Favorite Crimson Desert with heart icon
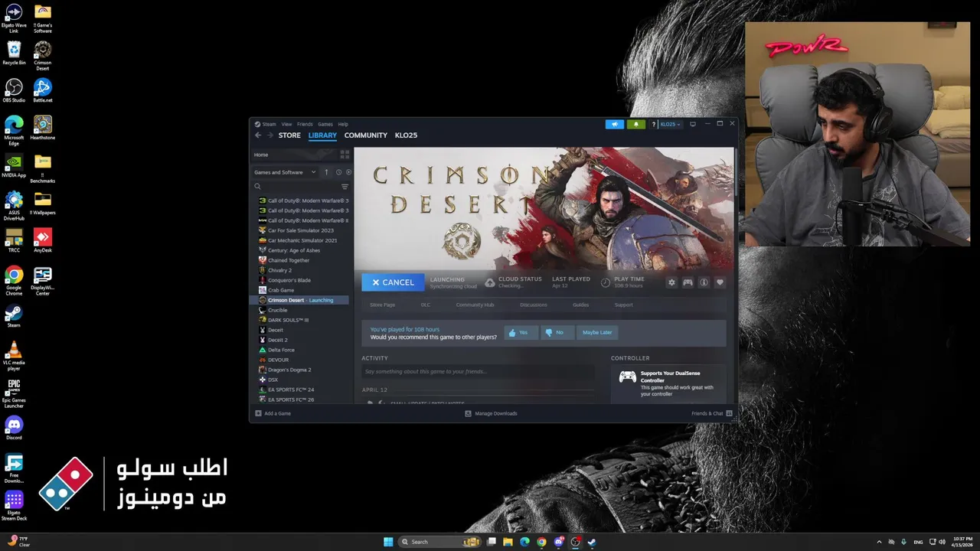Screen dimensions: 980x551 [x=720, y=282]
